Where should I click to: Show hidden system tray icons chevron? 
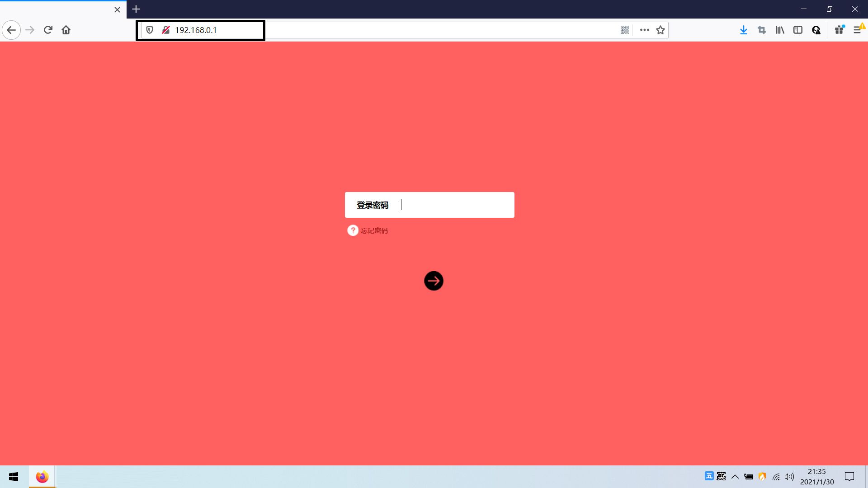(735, 476)
